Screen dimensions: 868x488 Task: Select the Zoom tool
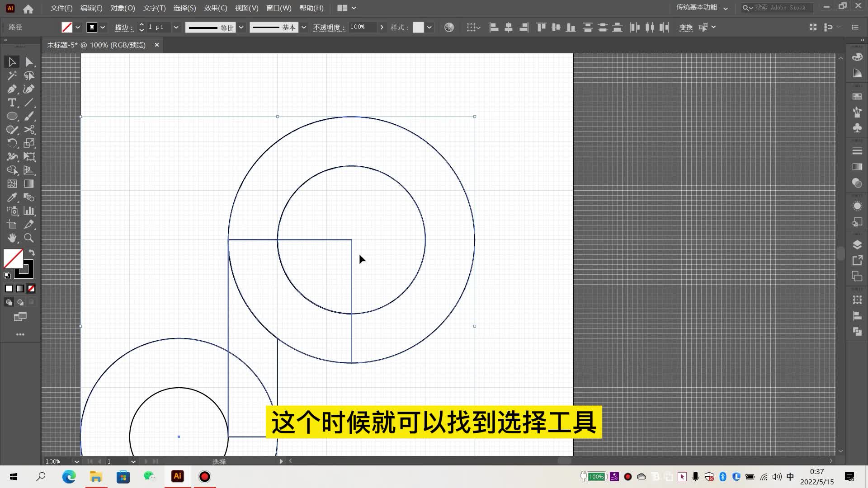(x=29, y=238)
